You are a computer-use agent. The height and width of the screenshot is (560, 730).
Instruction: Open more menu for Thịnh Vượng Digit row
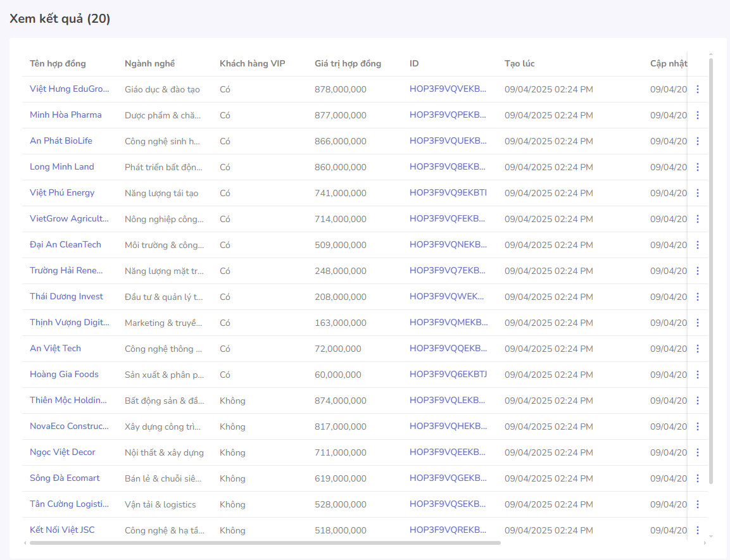click(698, 323)
